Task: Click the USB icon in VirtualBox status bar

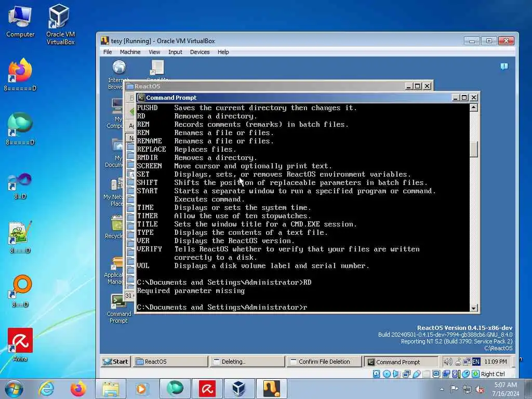Action: 417,374
